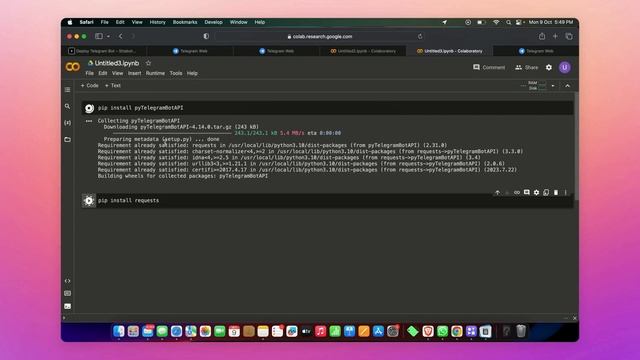Open the selected cell's editor settings gear
Screen dimensions: 640x360
[x=536, y=192]
